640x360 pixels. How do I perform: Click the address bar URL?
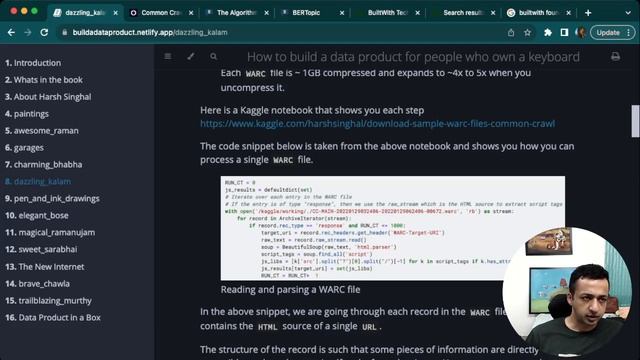pos(150,32)
